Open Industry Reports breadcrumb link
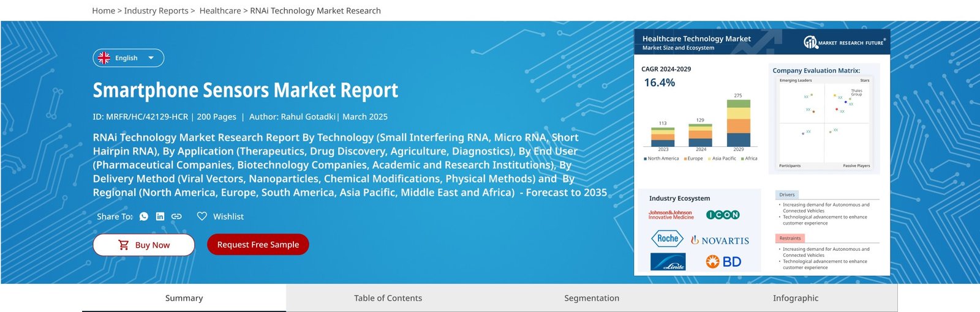The height and width of the screenshot is (312, 980). click(x=156, y=11)
